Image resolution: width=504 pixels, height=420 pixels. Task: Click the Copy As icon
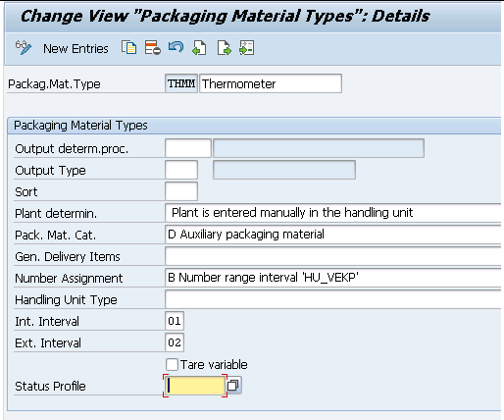click(128, 48)
